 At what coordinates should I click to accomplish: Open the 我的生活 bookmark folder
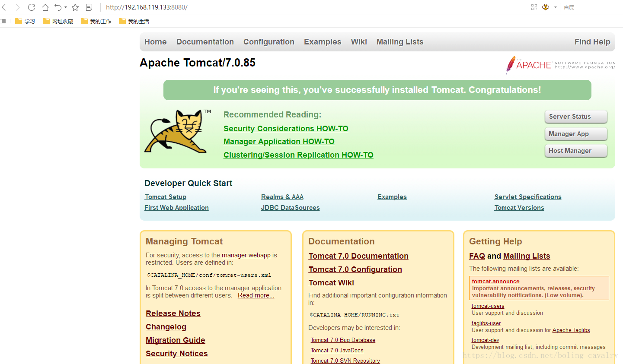(134, 21)
